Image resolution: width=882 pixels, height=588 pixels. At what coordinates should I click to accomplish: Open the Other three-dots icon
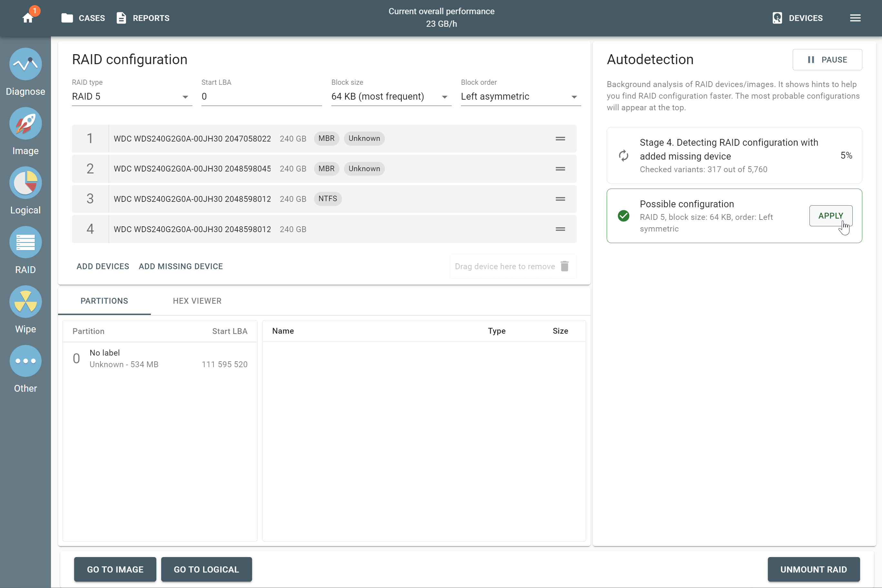tap(25, 361)
